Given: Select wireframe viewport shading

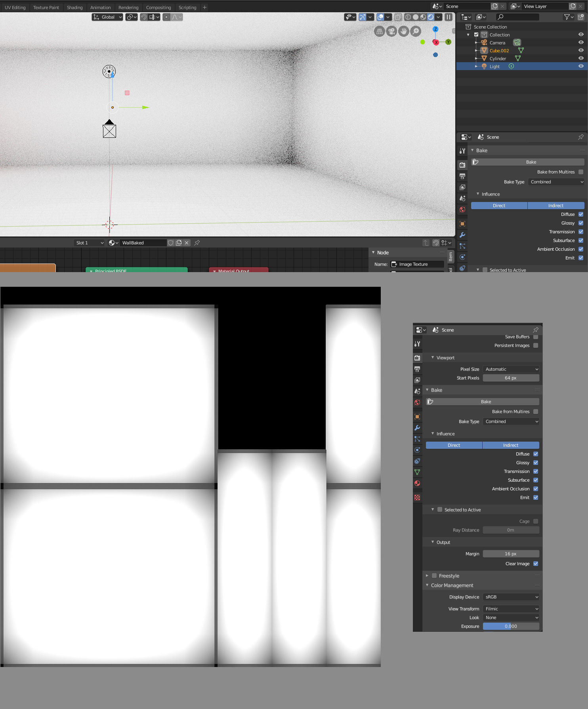Looking at the screenshot, I should [x=408, y=17].
